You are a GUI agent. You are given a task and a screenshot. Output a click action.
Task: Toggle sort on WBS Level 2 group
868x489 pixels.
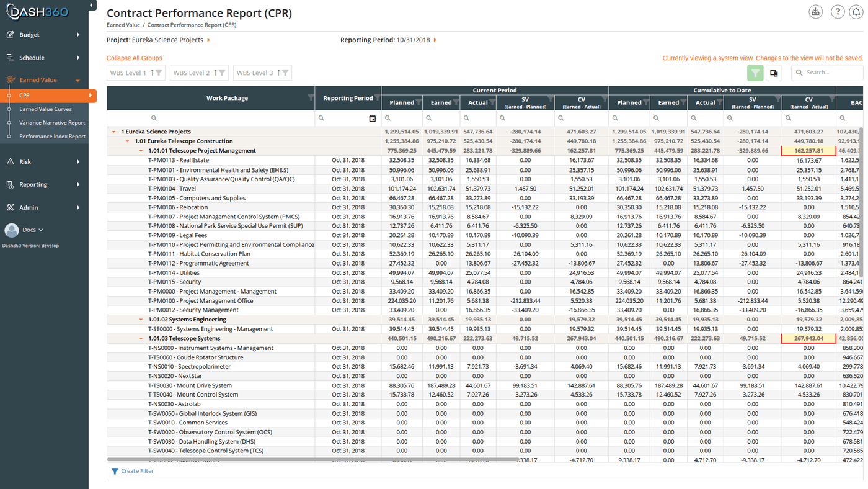215,73
